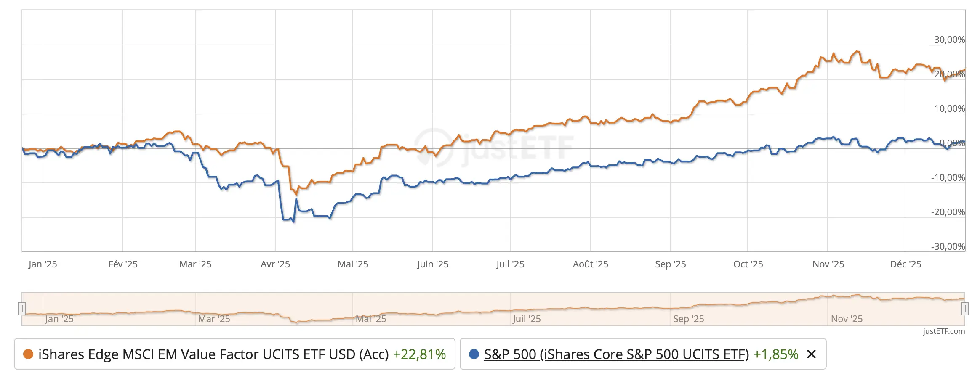Click the Déc '25 x-axis label
This screenshot has width=980, height=370.
coord(905,264)
